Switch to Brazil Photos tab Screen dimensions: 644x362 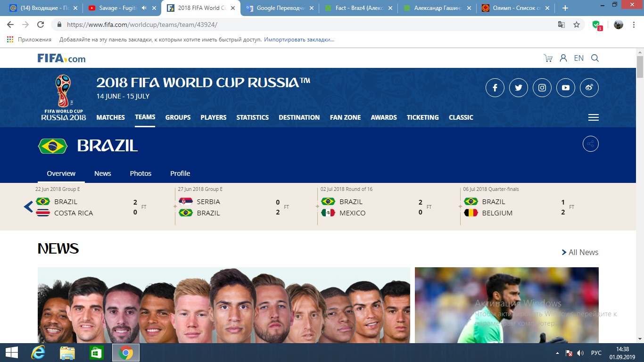pos(140,173)
